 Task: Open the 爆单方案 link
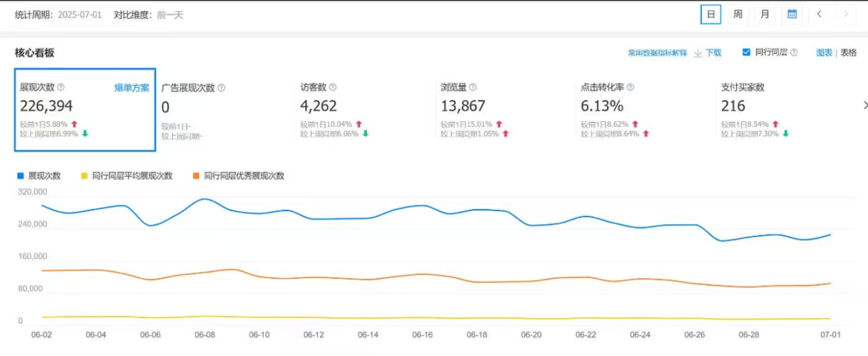132,88
